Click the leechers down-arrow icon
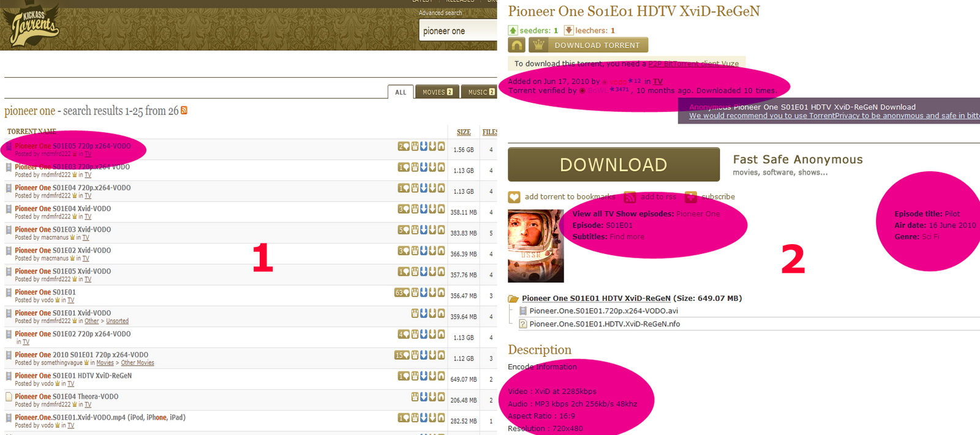 click(568, 31)
